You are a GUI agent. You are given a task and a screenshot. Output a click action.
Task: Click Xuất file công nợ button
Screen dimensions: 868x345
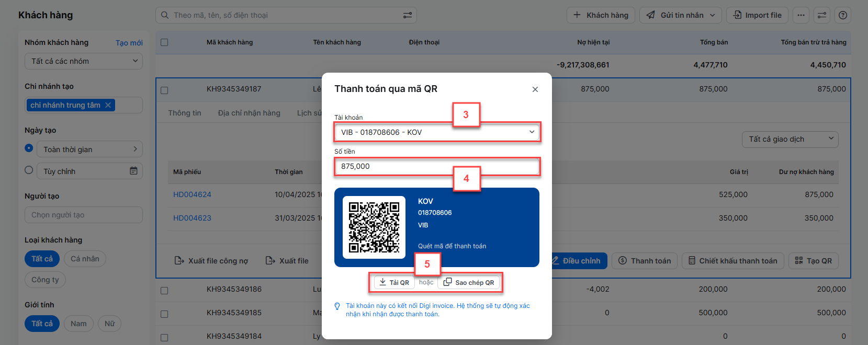(211, 261)
